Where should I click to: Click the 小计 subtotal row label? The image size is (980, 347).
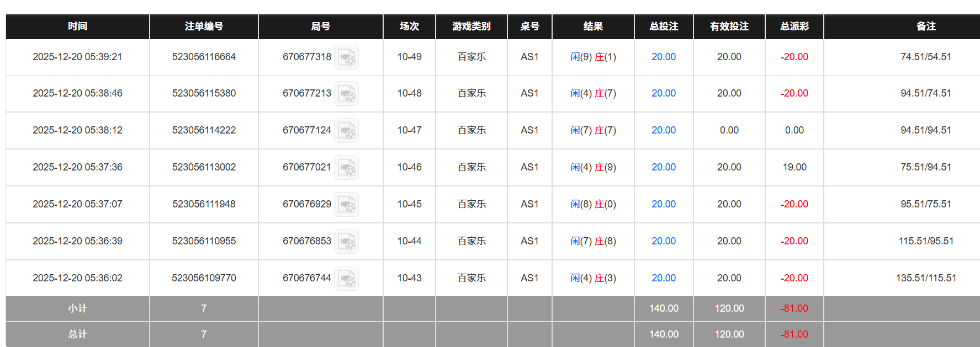(x=77, y=308)
